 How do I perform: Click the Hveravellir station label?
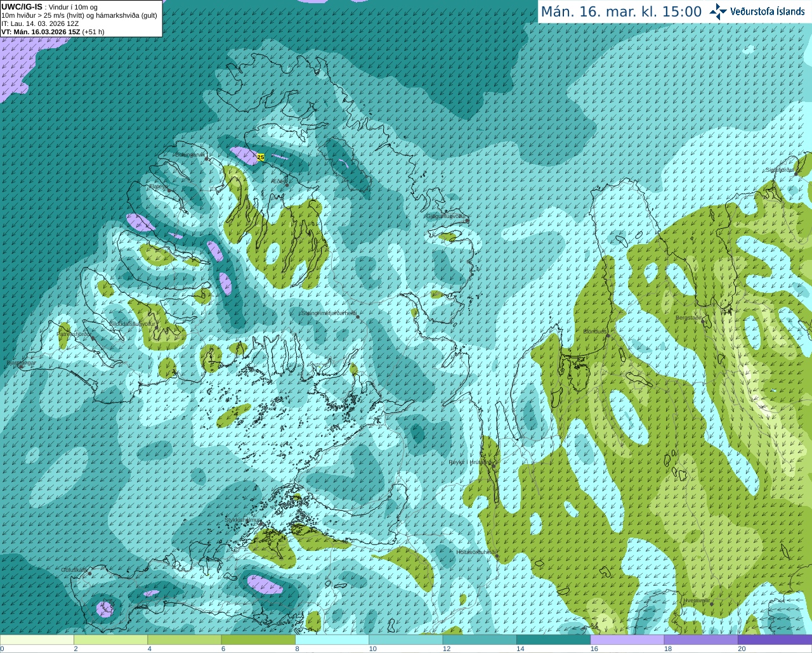[697, 600]
